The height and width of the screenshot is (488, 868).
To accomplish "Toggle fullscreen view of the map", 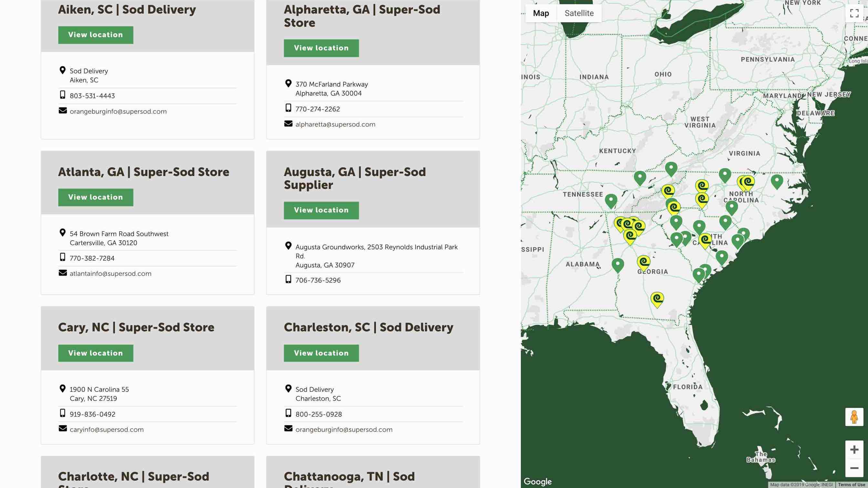I will (854, 13).
